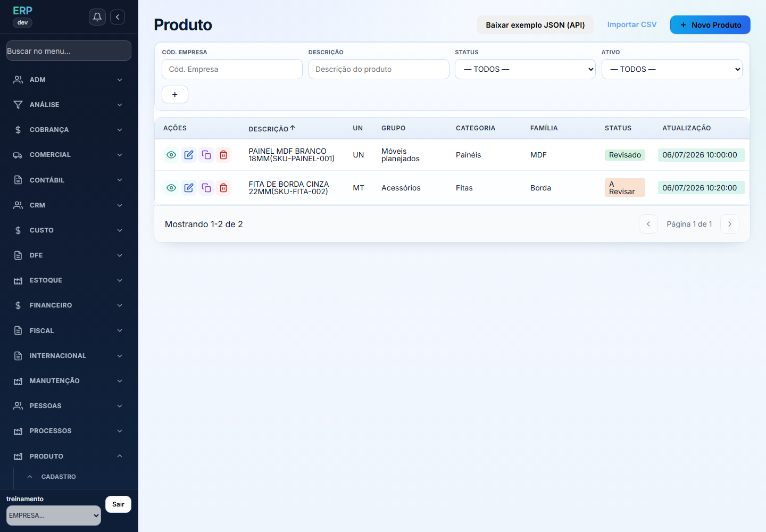Click the Importar CSV link
766x532 pixels.
coord(632,24)
